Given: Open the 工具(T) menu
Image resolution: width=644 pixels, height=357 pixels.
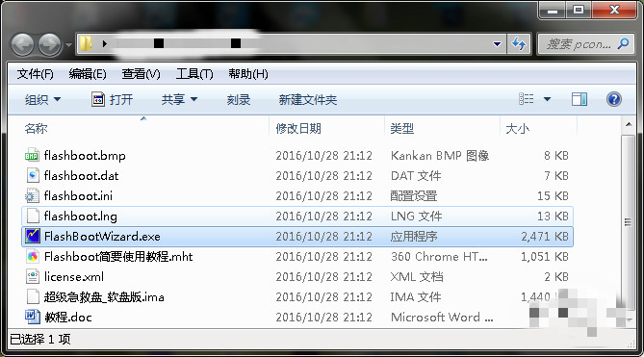Looking at the screenshot, I should 194,74.
